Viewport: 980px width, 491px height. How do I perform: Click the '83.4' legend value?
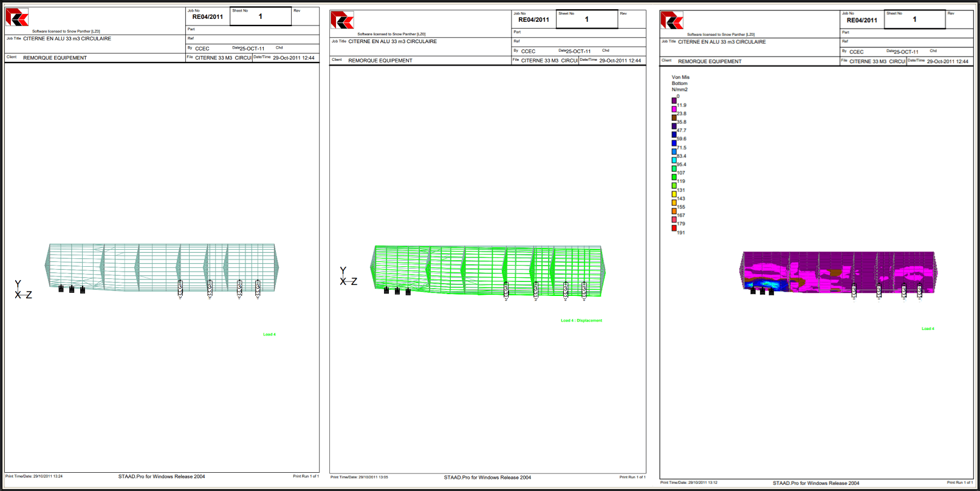point(682,156)
